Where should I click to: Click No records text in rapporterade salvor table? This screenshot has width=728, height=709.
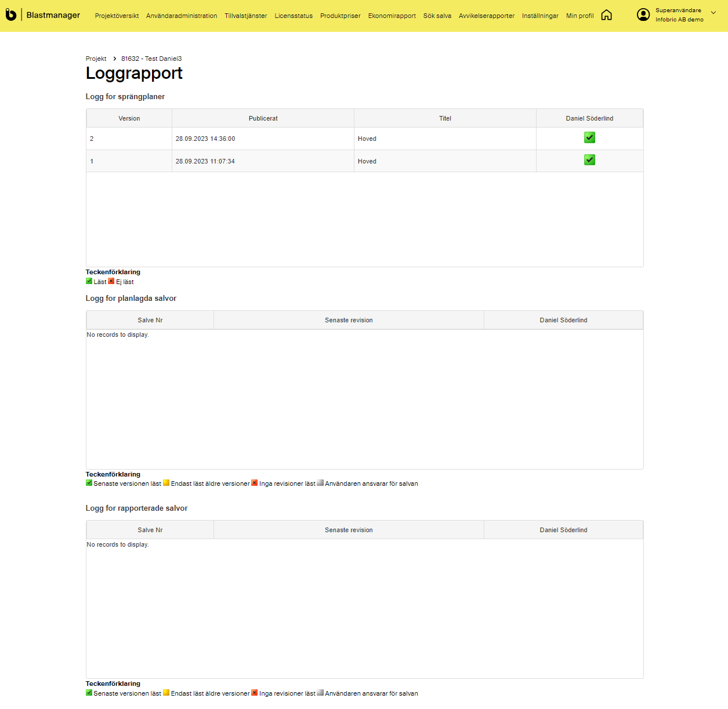point(118,544)
